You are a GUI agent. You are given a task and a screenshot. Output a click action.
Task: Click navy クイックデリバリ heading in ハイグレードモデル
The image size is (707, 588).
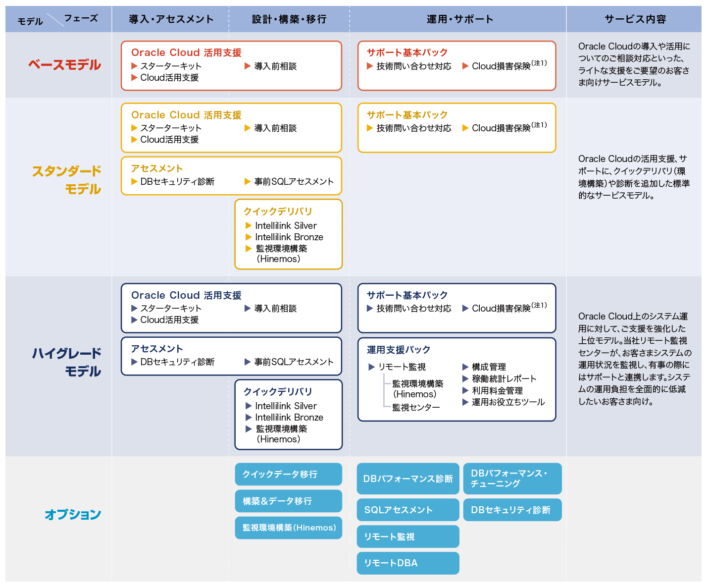(x=278, y=392)
